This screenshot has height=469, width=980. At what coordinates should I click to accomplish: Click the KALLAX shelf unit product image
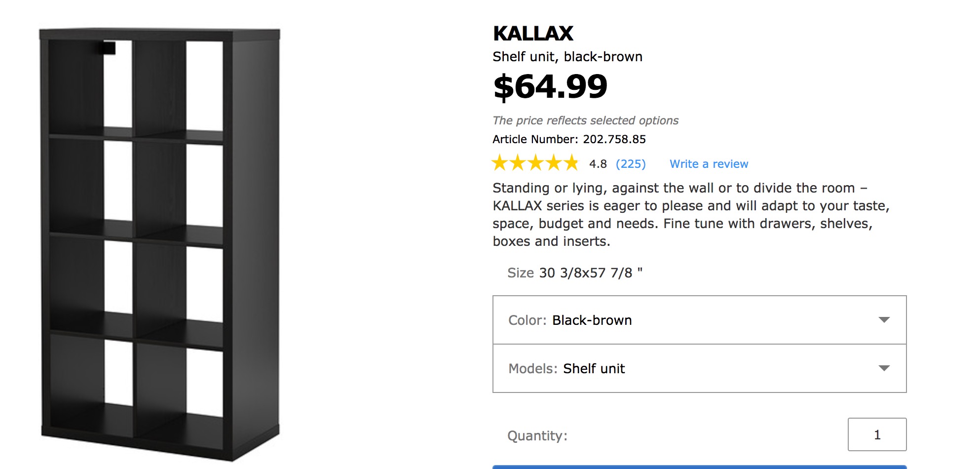pos(160,244)
